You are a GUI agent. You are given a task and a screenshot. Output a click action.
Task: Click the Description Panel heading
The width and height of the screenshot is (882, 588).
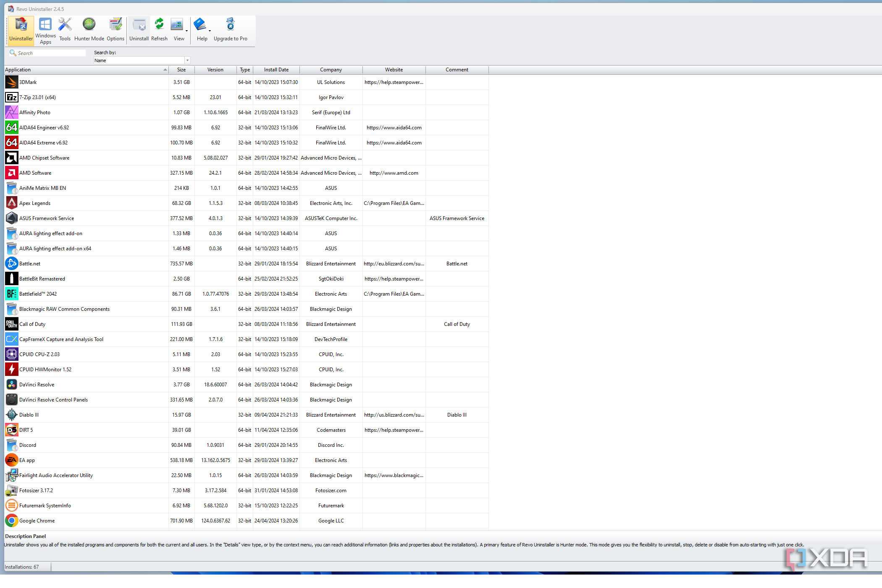[x=25, y=536]
